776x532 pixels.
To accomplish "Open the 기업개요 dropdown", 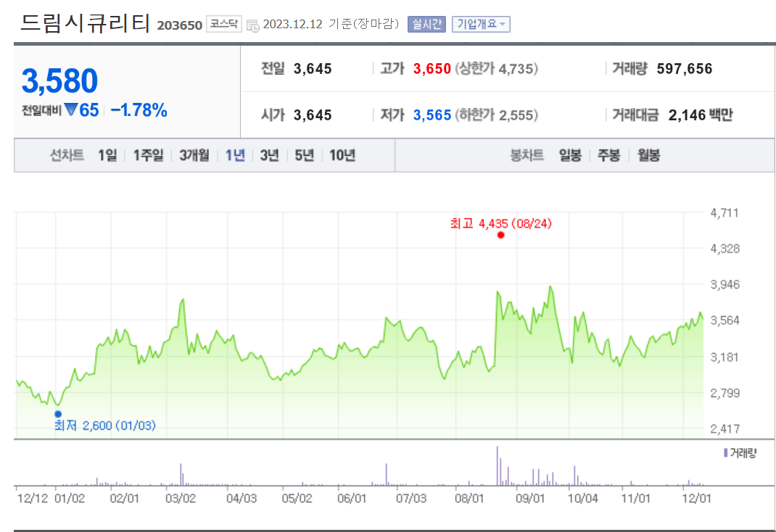I will (x=481, y=24).
